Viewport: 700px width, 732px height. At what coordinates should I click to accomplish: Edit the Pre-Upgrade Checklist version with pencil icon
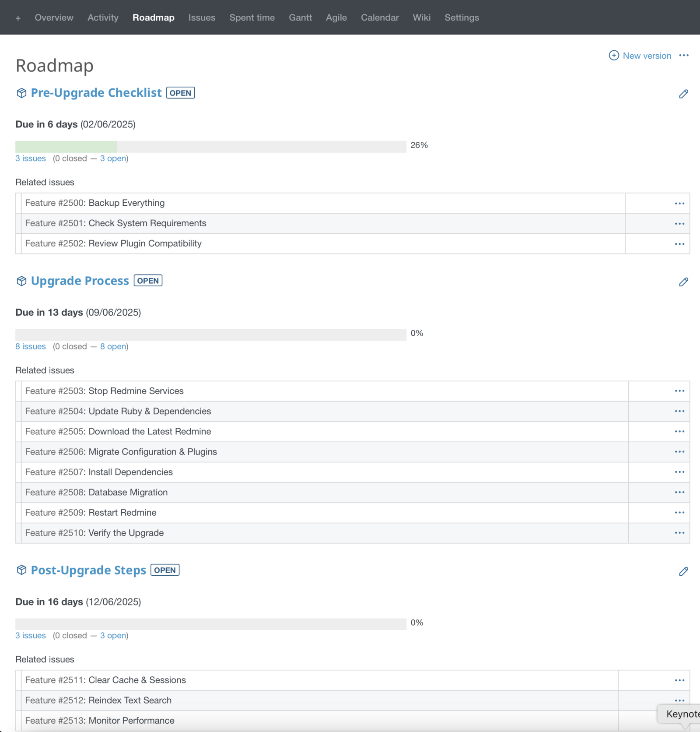point(683,94)
